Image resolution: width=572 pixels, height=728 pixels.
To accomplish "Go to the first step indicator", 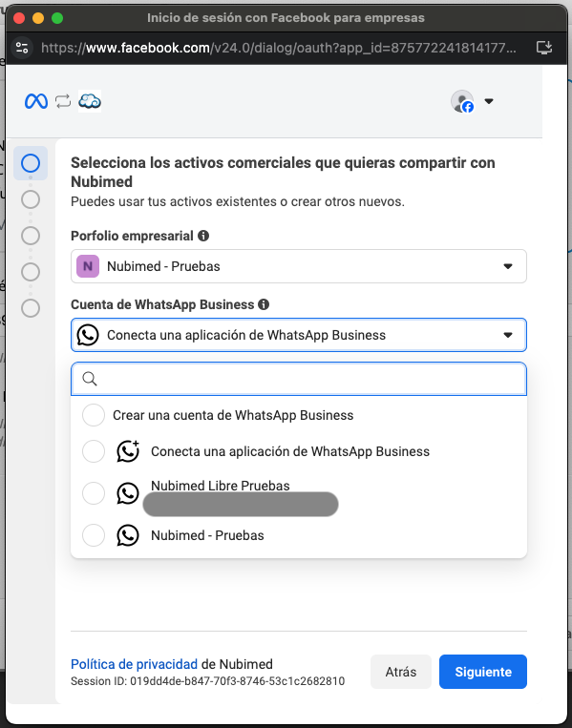I will [x=31, y=163].
